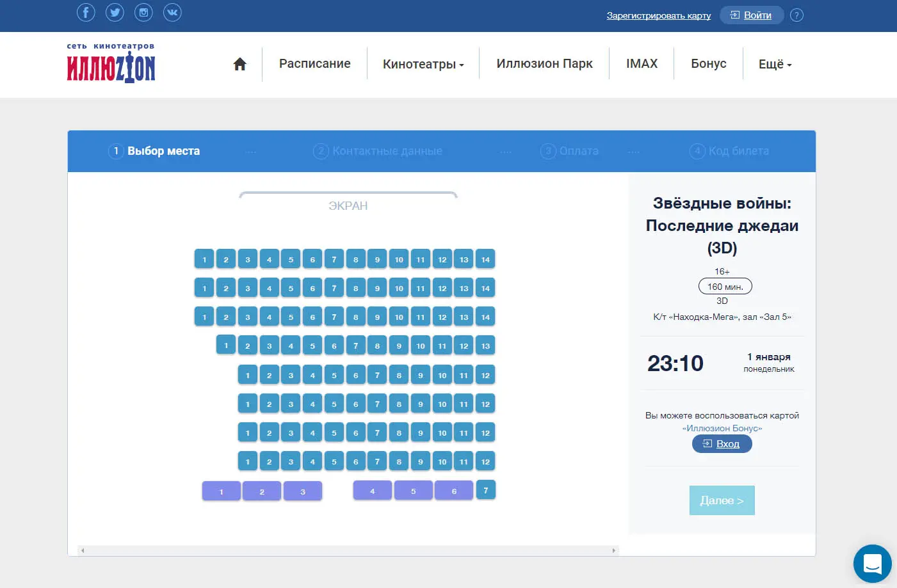
Task: Select seat 7 in second row
Action: pyautogui.click(x=334, y=288)
